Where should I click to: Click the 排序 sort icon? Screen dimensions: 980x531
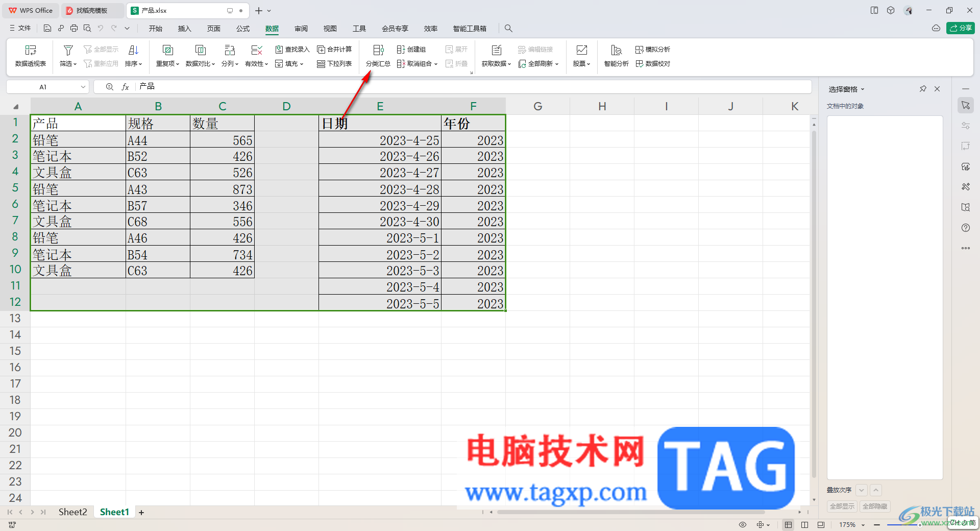pos(134,50)
